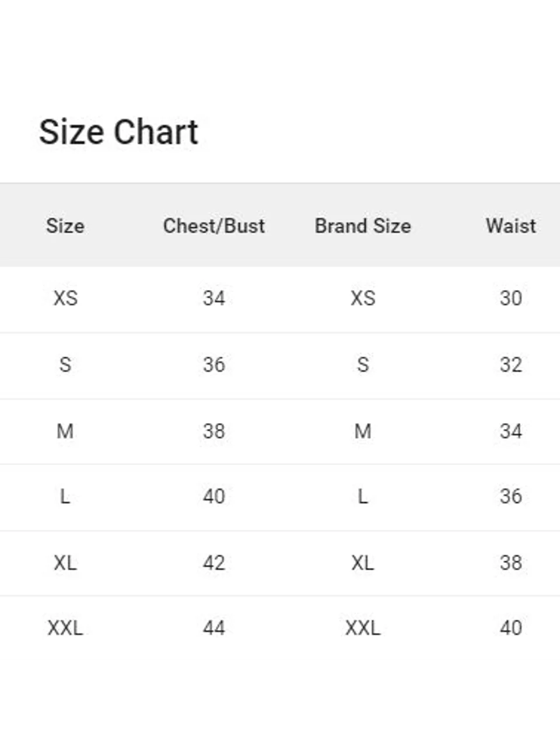Screen dimensions: 560x747
Task: Click the Chest/Bust column header
Action: coord(214,226)
